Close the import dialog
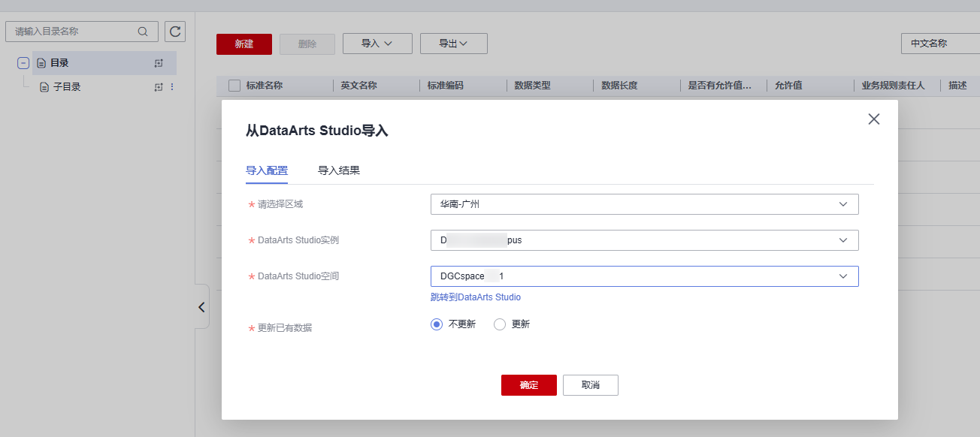Screen dimensions: 980x437 click(x=873, y=119)
